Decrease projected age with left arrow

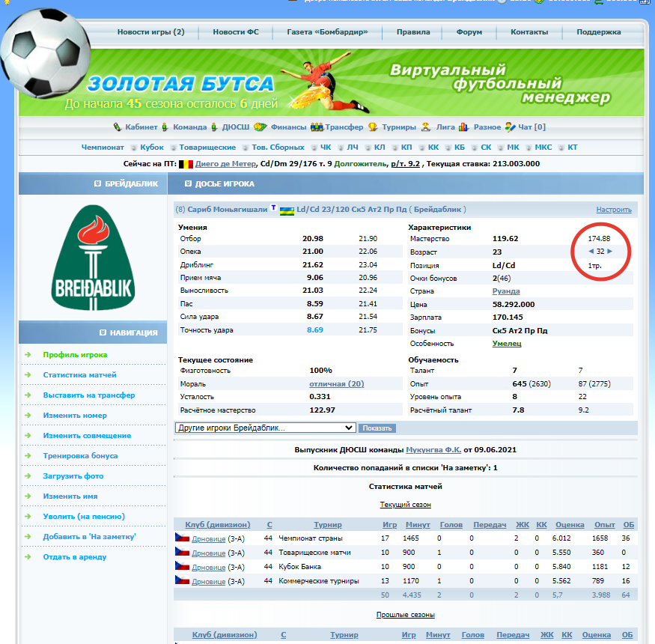[591, 252]
